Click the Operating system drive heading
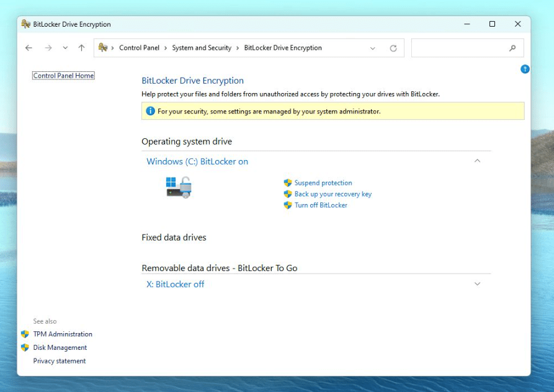554x392 pixels. (187, 141)
